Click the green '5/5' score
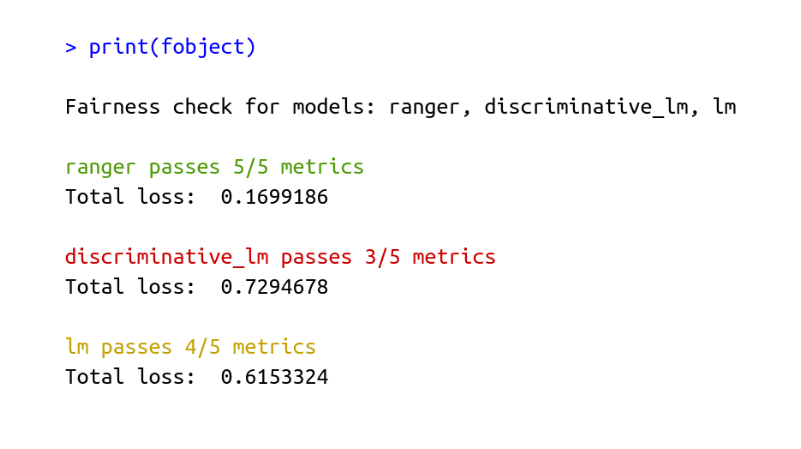 [x=251, y=167]
